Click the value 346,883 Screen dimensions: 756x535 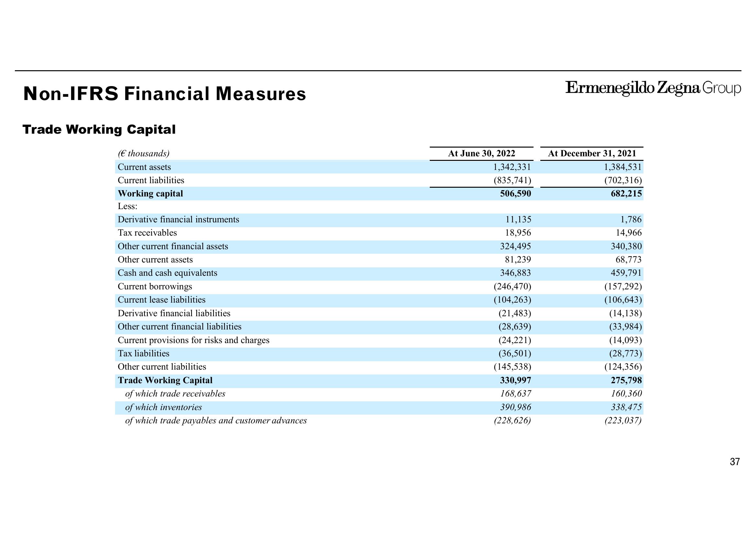point(516,273)
